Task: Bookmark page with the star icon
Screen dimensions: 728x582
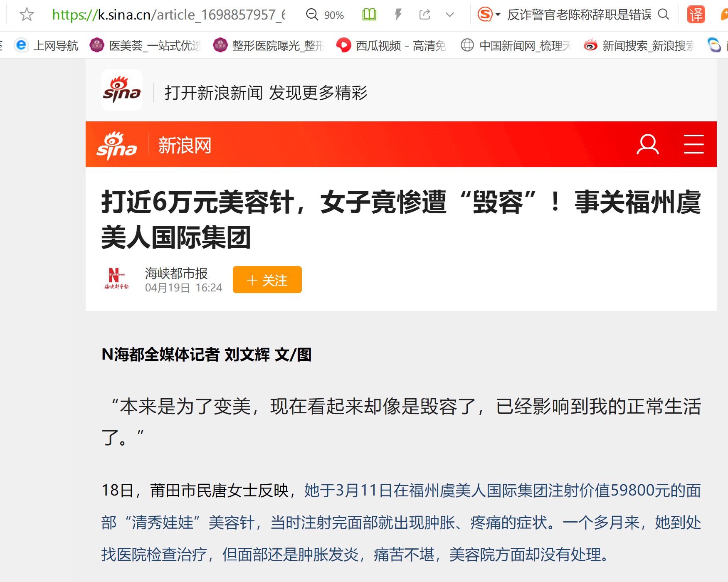Action: coord(27,15)
